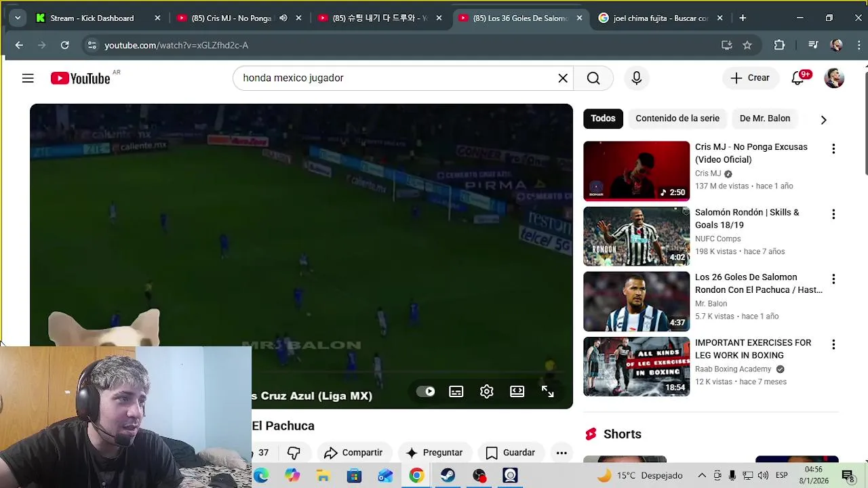
Task: Go to the Mr. Balon channel in suggestions
Action: pyautogui.click(x=711, y=304)
